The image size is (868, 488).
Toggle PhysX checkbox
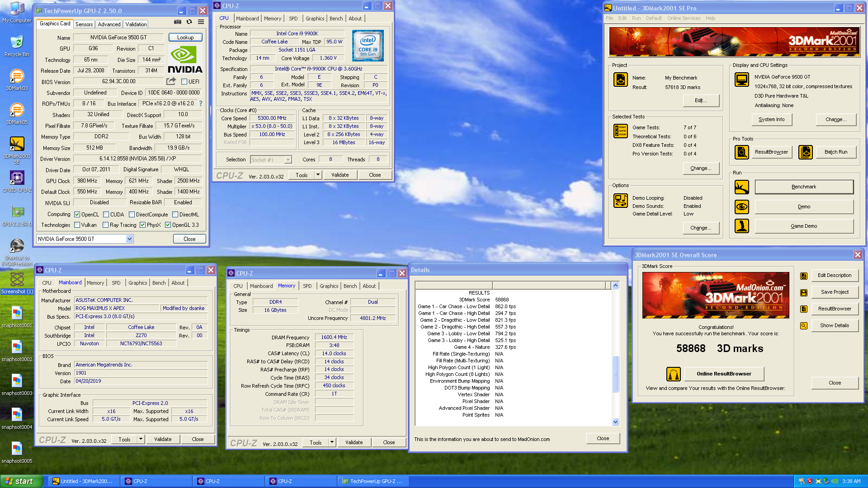(x=142, y=225)
